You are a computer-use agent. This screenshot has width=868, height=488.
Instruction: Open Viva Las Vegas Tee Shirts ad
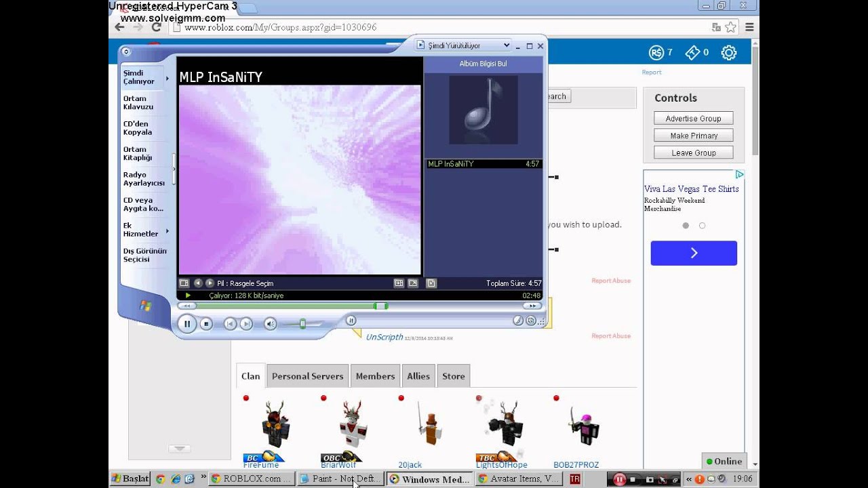[692, 189]
